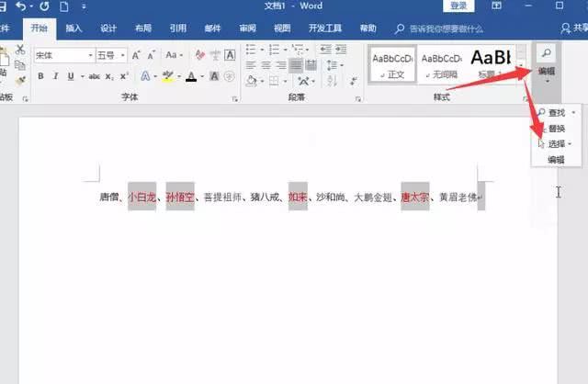
Task: Click the Enclosed character circle icon
Action: [229, 76]
